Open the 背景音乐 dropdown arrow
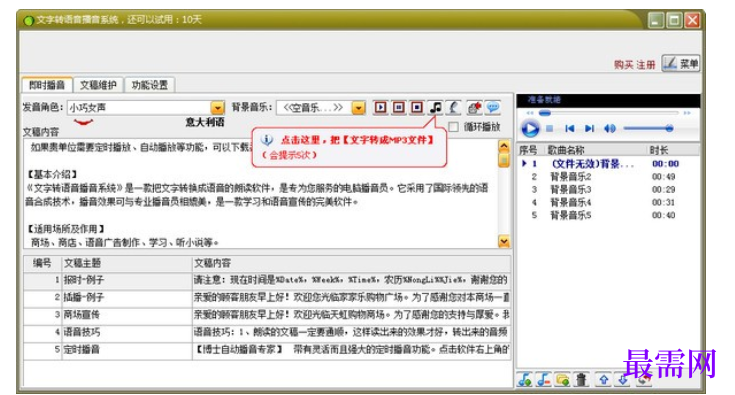Viewport: 735px width, 395px height. [x=359, y=108]
